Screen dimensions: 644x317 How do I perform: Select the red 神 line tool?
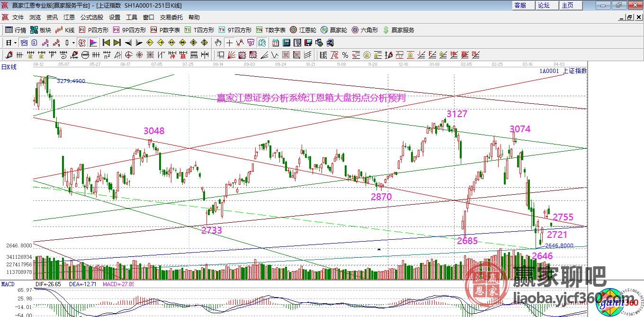[x=454, y=55]
